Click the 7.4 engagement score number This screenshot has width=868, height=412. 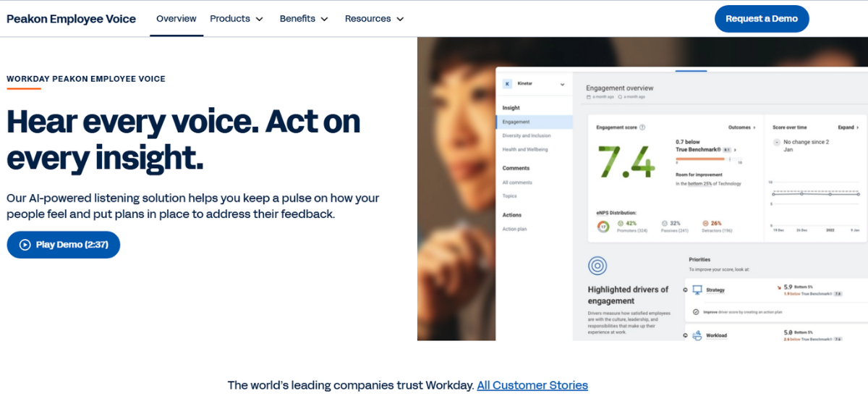[626, 161]
